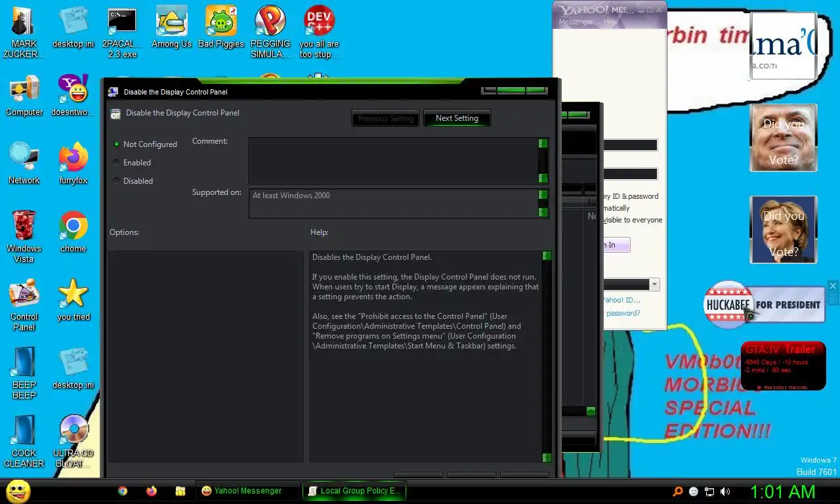The width and height of the screenshot is (840, 504).
Task: Open the Computer desktop icon
Action: (x=24, y=96)
